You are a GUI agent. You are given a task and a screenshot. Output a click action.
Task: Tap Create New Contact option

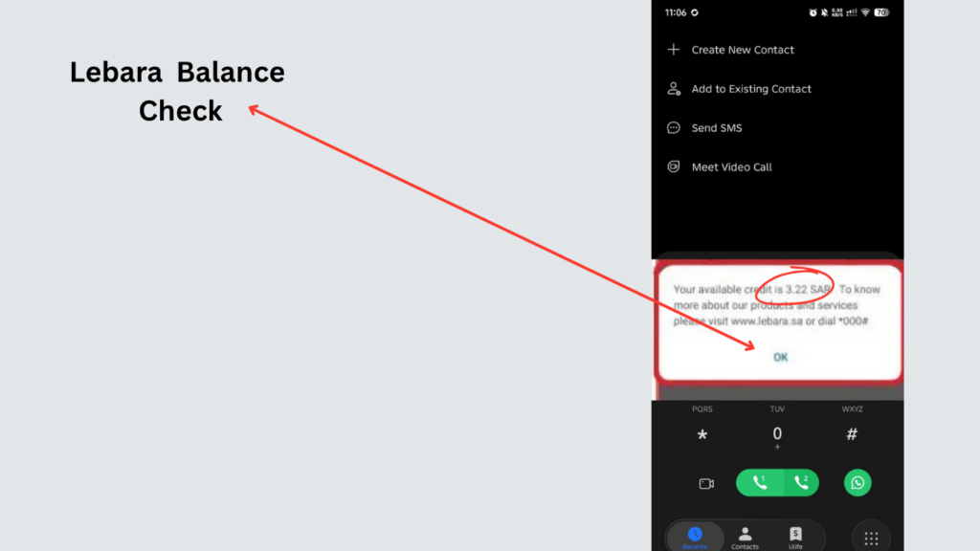pyautogui.click(x=743, y=50)
